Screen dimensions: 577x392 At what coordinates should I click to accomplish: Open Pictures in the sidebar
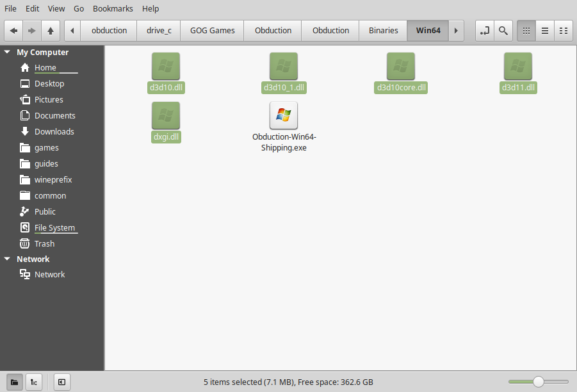coord(49,100)
